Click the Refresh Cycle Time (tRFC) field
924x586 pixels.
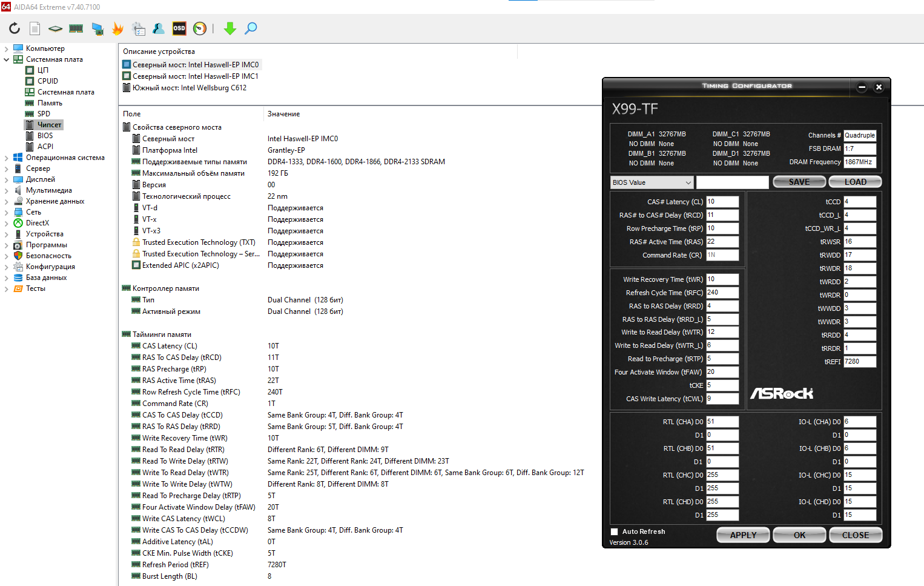pos(722,293)
